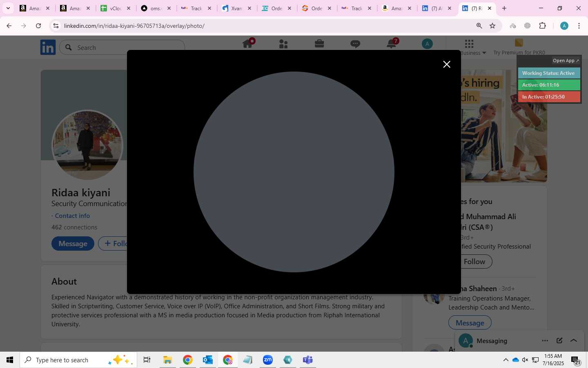Image resolution: width=588 pixels, height=368 pixels.
Task: Bookmark this page with star icon
Action: [492, 26]
